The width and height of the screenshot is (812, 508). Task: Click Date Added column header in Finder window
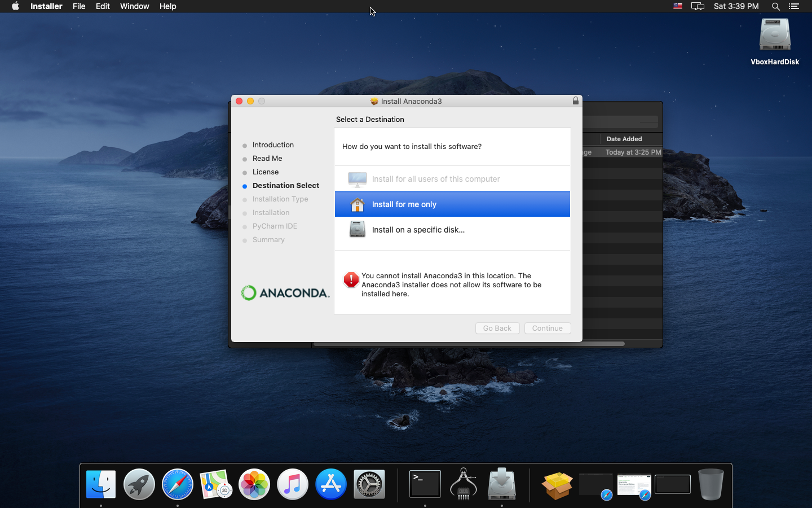(624, 139)
